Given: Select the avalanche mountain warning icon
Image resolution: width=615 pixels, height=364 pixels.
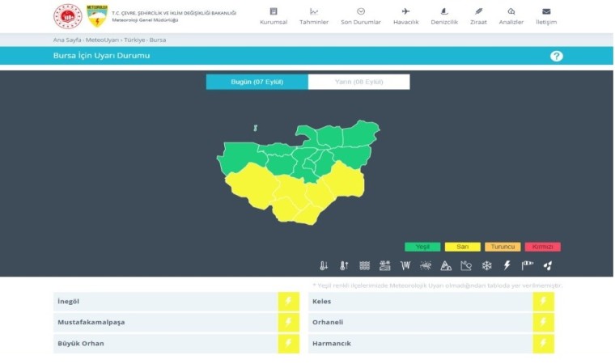Looking at the screenshot, I should [446, 265].
